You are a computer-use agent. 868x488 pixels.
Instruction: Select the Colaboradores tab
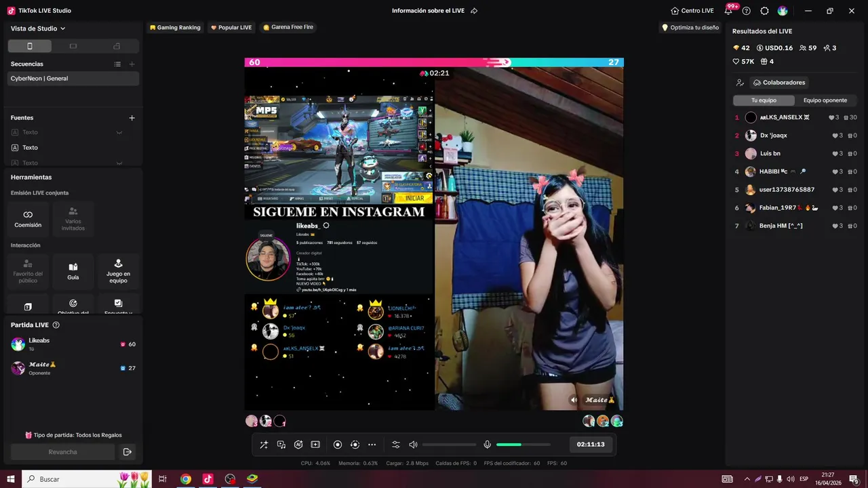779,83
